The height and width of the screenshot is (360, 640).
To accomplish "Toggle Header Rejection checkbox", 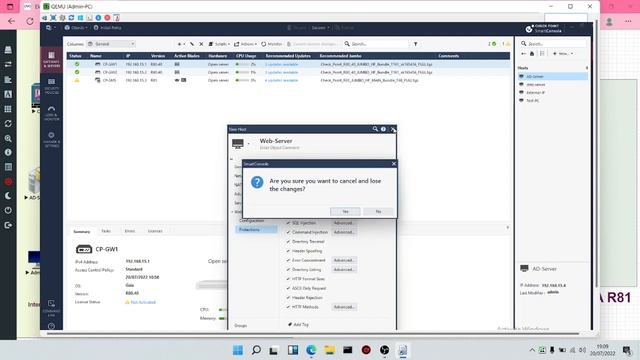I will pos(288,298).
